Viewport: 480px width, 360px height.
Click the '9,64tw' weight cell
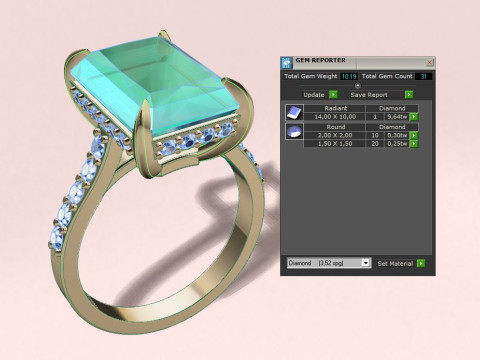397,117
